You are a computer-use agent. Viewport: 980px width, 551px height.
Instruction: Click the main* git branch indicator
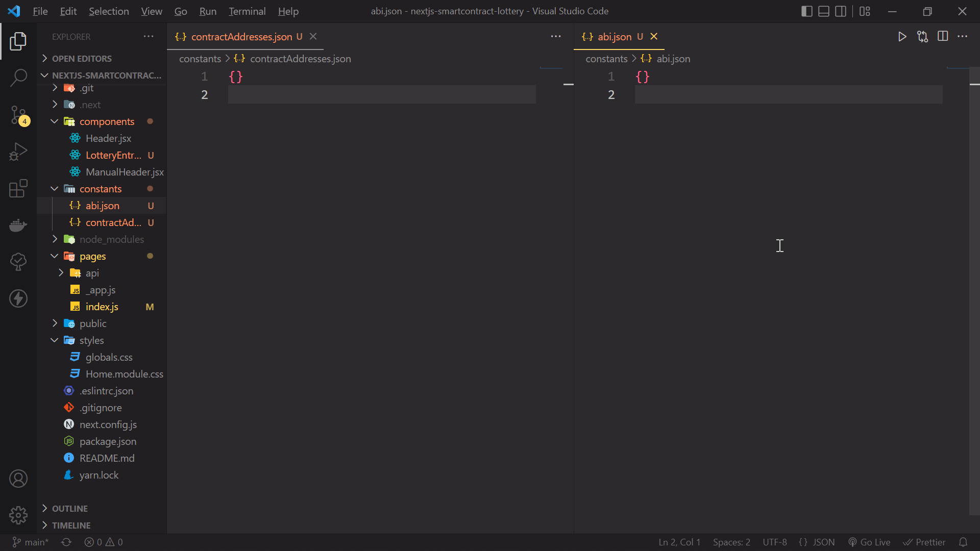tap(31, 542)
